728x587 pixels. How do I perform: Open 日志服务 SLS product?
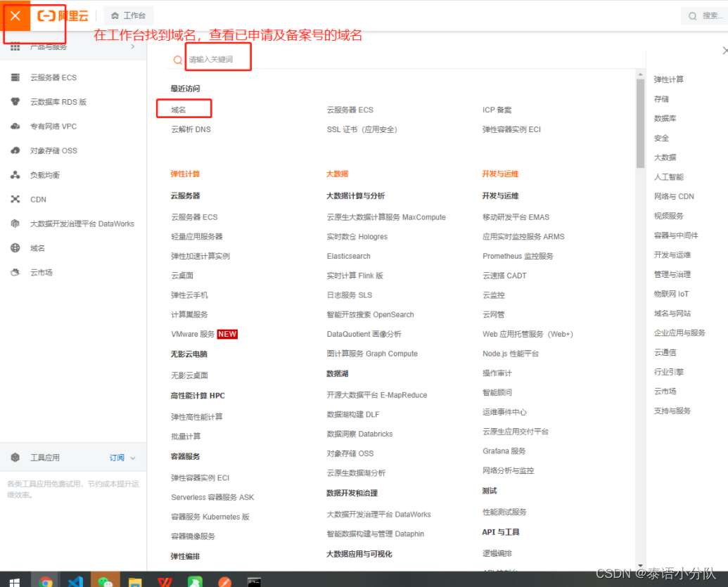click(350, 295)
